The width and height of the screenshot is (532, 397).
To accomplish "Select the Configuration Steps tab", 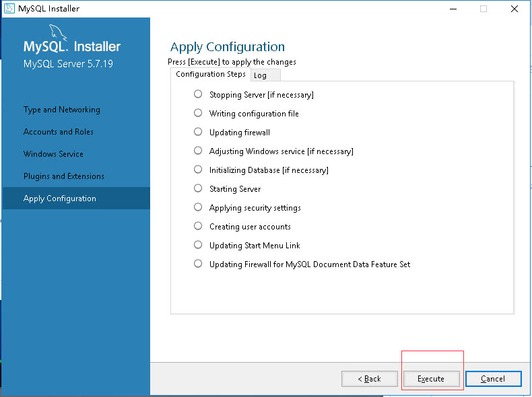I will coord(211,74).
